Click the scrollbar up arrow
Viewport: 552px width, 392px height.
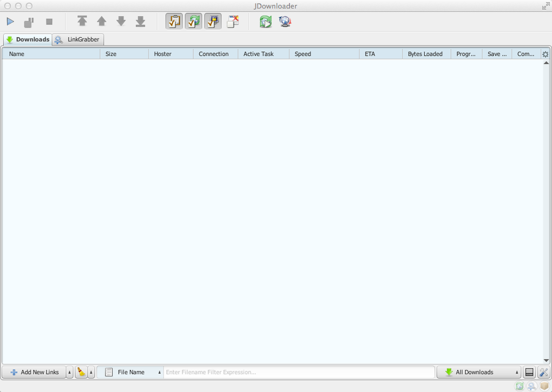point(546,63)
